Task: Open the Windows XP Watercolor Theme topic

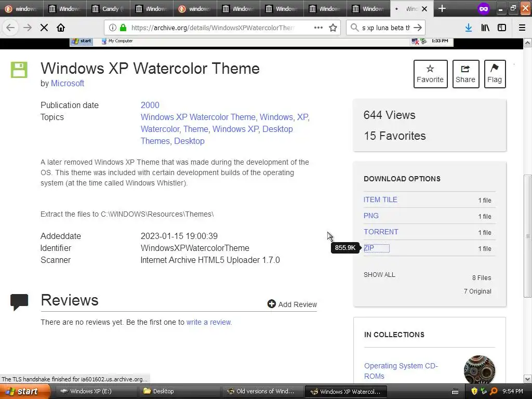Action: pos(198,117)
